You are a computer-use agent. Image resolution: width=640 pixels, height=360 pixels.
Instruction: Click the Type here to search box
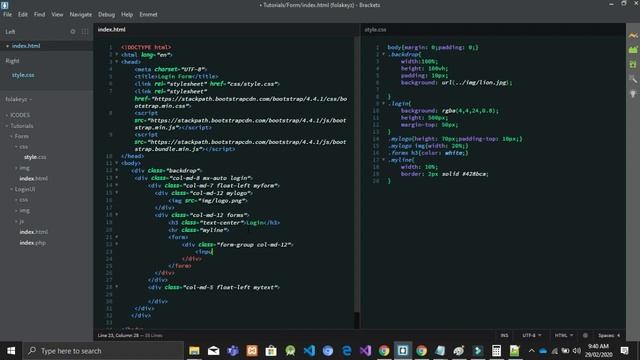coord(103,351)
